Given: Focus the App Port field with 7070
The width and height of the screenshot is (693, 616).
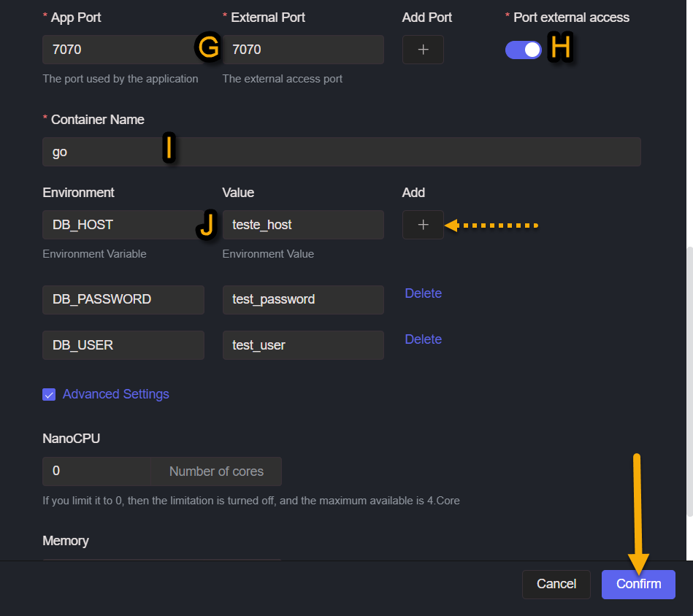Looking at the screenshot, I should [123, 50].
